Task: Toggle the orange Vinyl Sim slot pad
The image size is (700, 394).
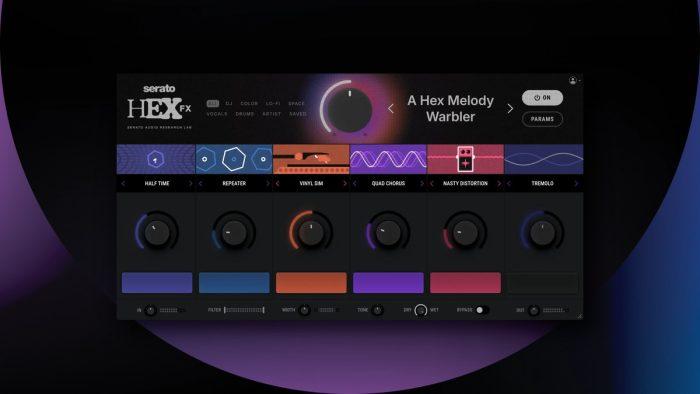Action: [x=311, y=282]
